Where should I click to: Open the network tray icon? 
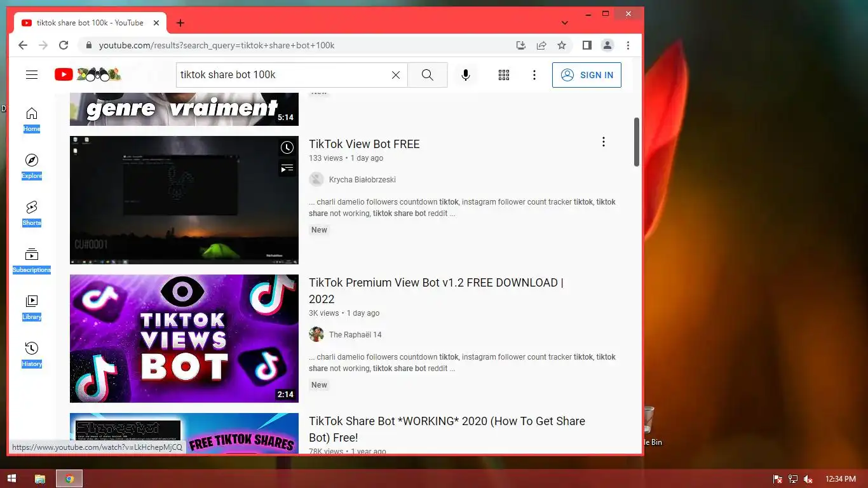click(x=793, y=478)
